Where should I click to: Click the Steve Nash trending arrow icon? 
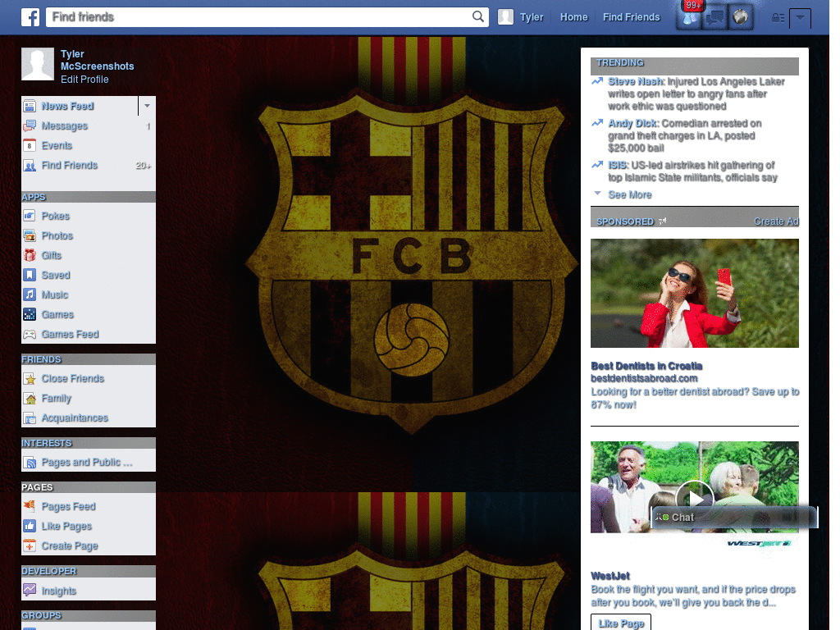[597, 81]
